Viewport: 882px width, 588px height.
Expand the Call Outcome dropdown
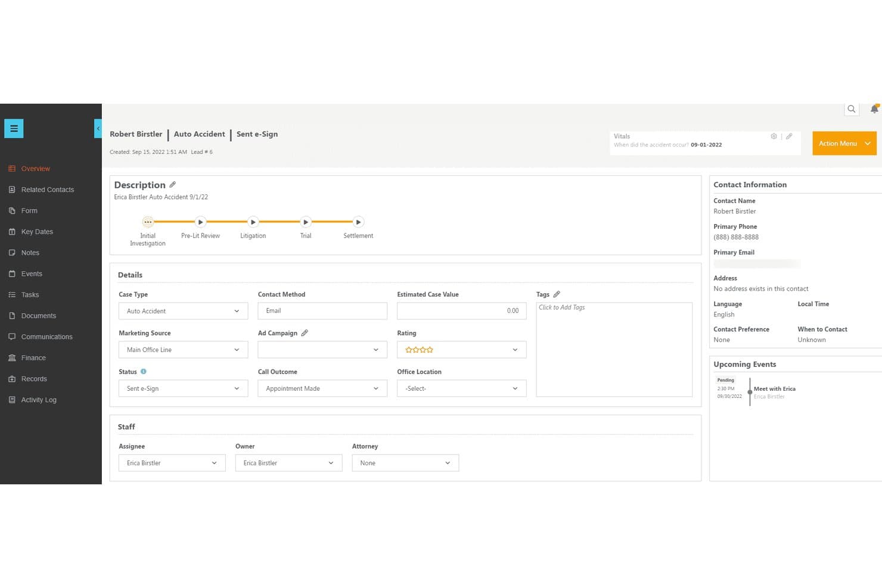pyautogui.click(x=322, y=388)
